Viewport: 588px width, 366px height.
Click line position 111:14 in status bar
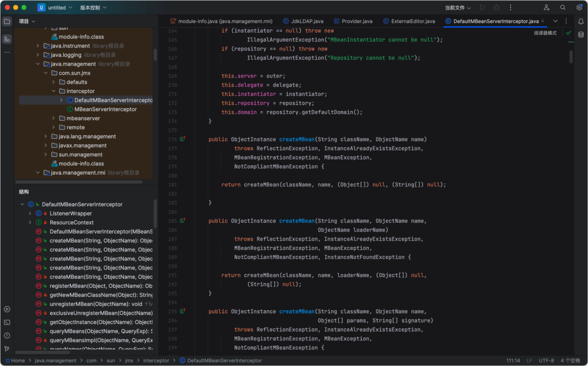pos(513,360)
